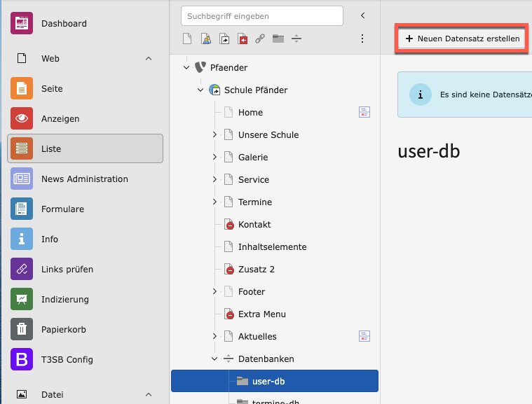Collapse the Web module group
This screenshot has width=532, height=404.
(x=149, y=59)
